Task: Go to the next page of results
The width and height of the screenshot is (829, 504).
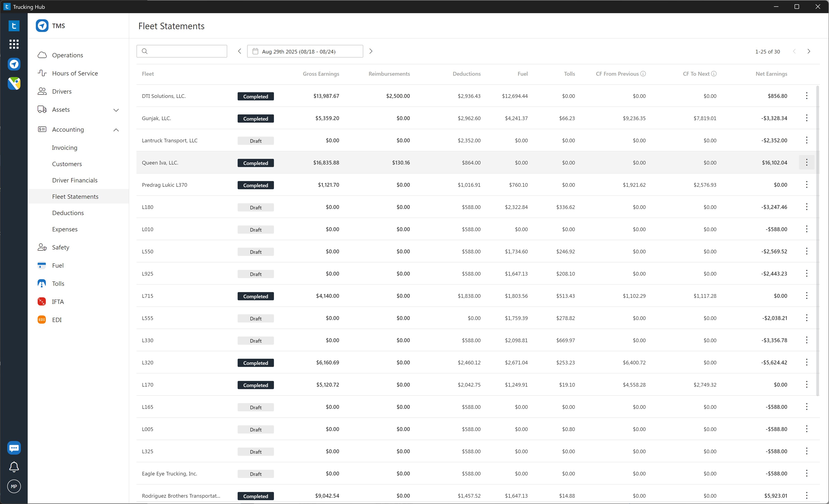Action: tap(809, 51)
